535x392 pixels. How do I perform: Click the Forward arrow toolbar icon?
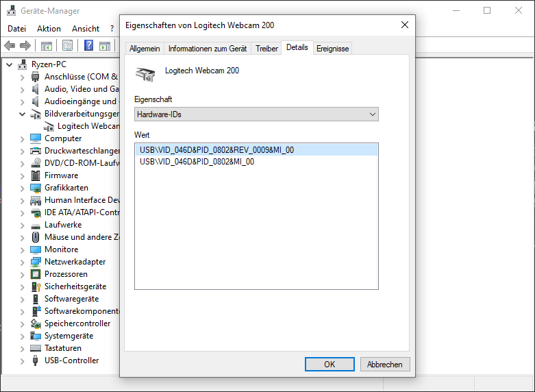point(25,45)
